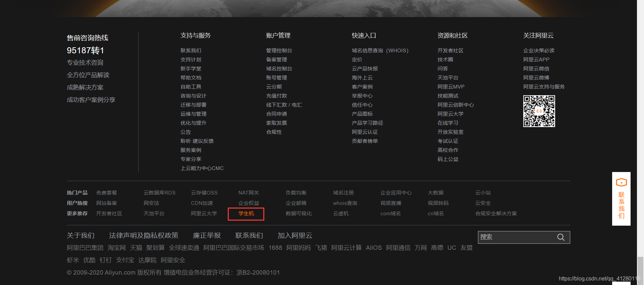Viewport: 644px width, 285px height.
Task: Open 自助工具 link
Action: (x=191, y=87)
